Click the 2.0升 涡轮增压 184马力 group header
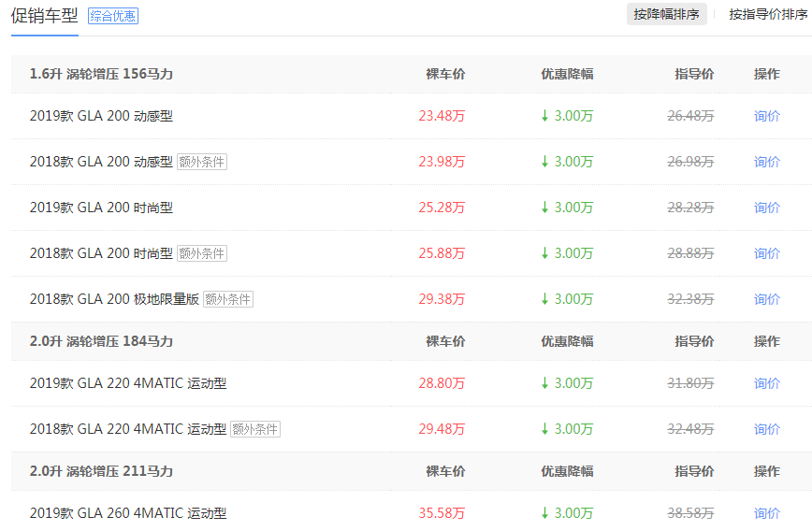812x531 pixels. pos(101,341)
